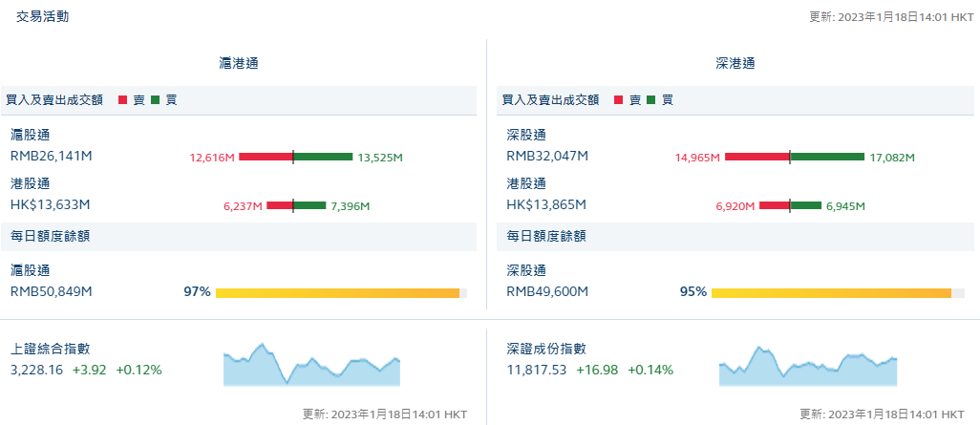Viewport: 980px width, 425px height.
Task: Click the 滬股通 97% quota balance bar
Action: [x=337, y=292]
